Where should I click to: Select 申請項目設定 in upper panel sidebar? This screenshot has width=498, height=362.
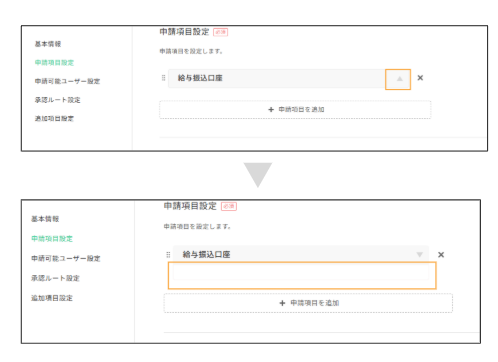tap(54, 63)
